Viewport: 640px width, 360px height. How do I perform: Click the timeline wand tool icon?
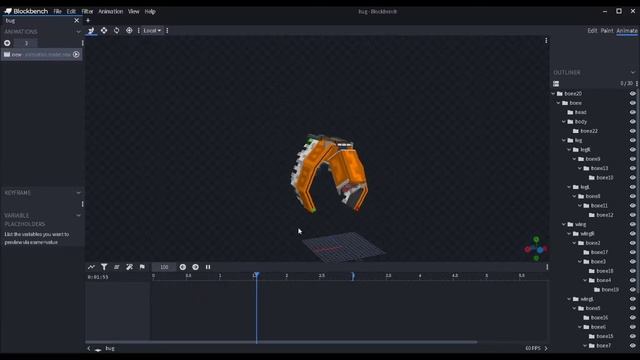129,267
